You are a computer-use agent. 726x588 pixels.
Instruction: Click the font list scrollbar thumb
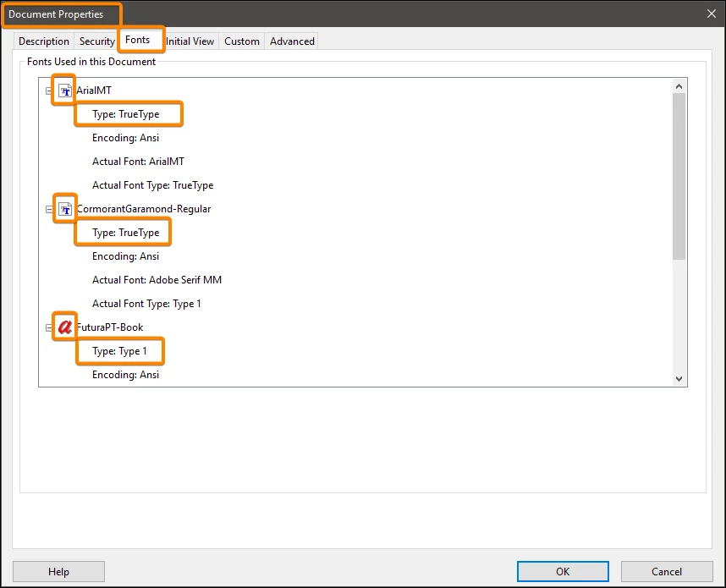679,176
